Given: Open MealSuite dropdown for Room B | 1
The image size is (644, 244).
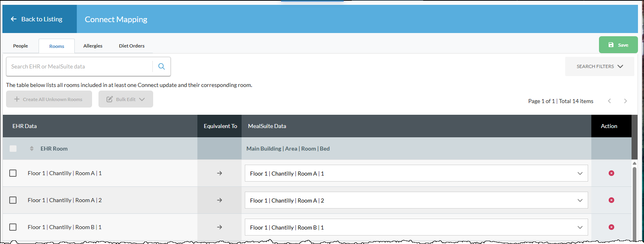Looking at the screenshot, I should (x=416, y=227).
